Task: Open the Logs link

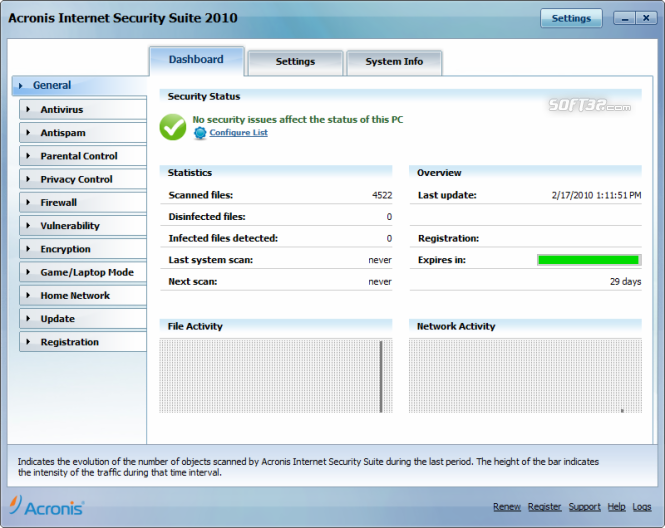Action: (642, 507)
